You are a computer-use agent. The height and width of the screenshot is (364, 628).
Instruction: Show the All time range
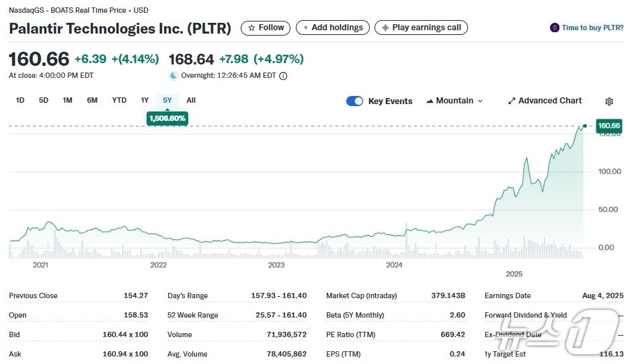point(191,100)
